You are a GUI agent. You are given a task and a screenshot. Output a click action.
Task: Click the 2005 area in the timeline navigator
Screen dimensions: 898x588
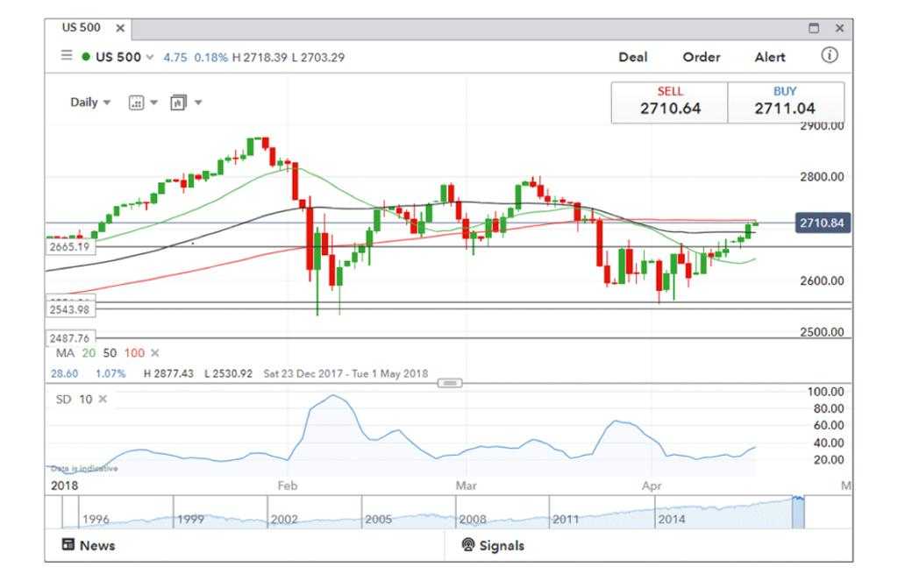[378, 519]
